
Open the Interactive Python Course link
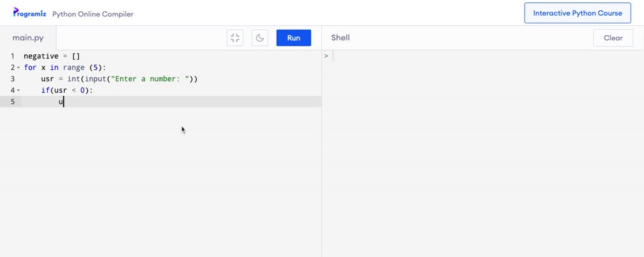tap(577, 13)
